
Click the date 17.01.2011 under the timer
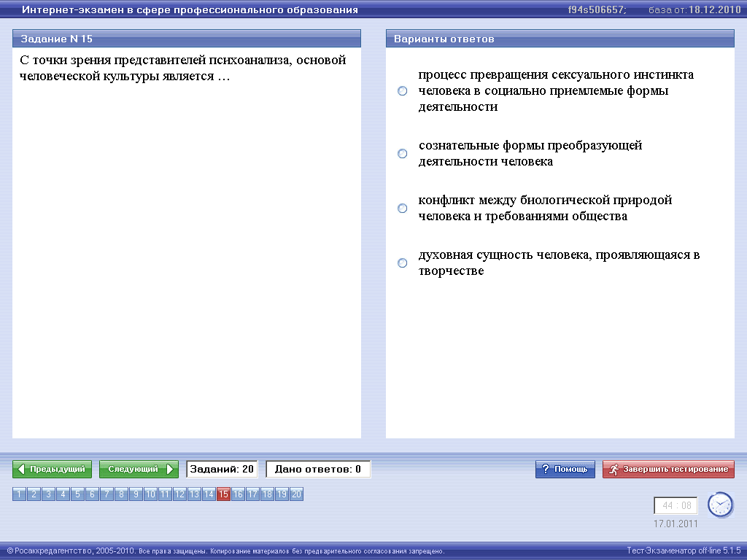click(x=676, y=524)
